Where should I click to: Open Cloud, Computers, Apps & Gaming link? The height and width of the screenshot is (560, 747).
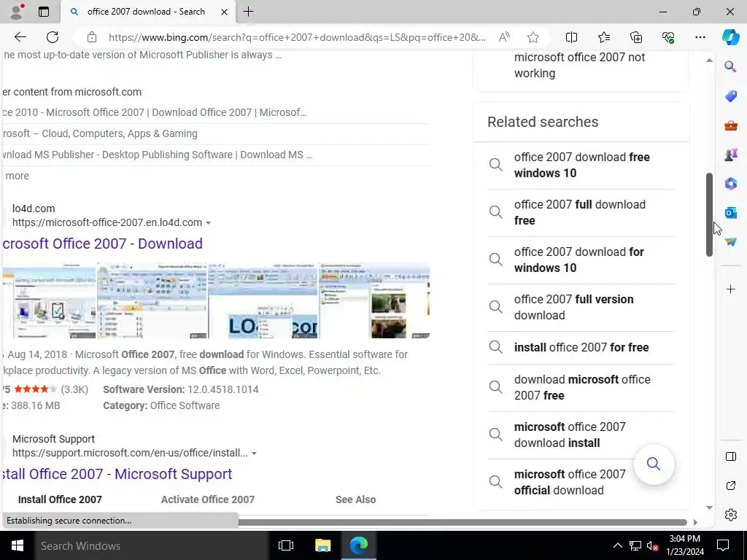[99, 133]
